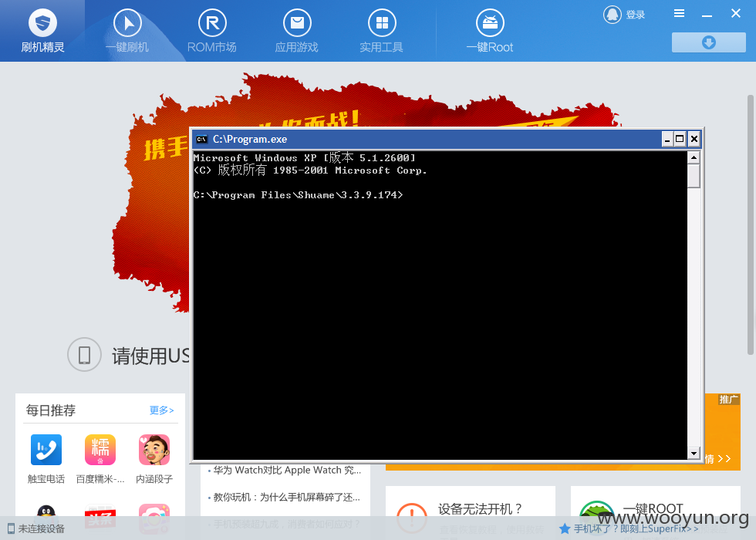Click the orange promo banner 情>> link
The width and height of the screenshot is (756, 540).
coord(718,459)
